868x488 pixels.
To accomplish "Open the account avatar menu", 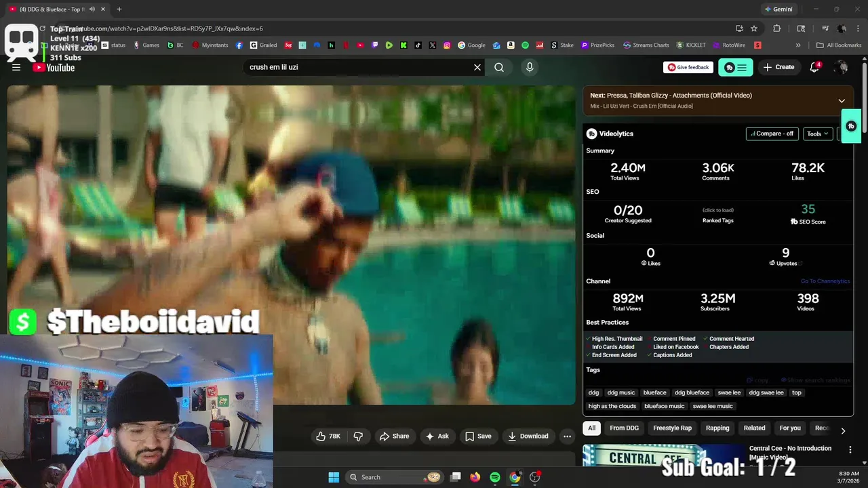I will pos(842,67).
